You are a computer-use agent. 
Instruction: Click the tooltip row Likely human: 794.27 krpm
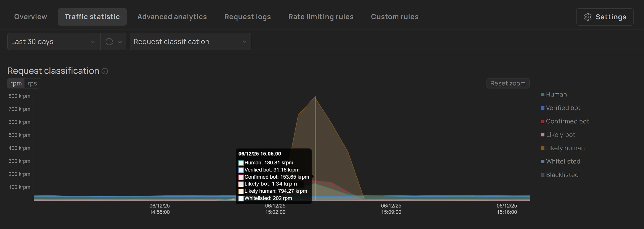pyautogui.click(x=273, y=191)
